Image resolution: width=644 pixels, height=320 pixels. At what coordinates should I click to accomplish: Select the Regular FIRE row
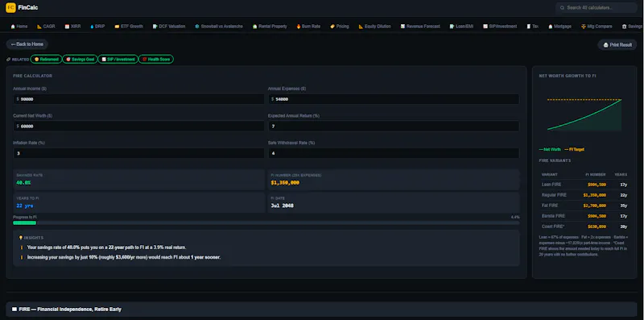coord(584,195)
